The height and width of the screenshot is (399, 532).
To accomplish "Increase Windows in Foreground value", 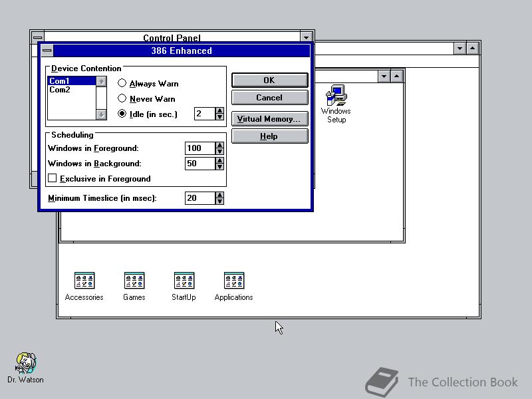I will pos(220,145).
